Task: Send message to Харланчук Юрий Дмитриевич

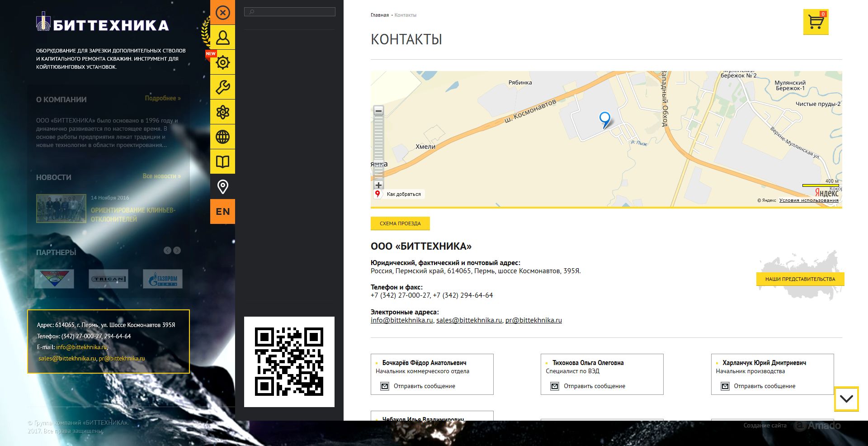Action: (764, 386)
